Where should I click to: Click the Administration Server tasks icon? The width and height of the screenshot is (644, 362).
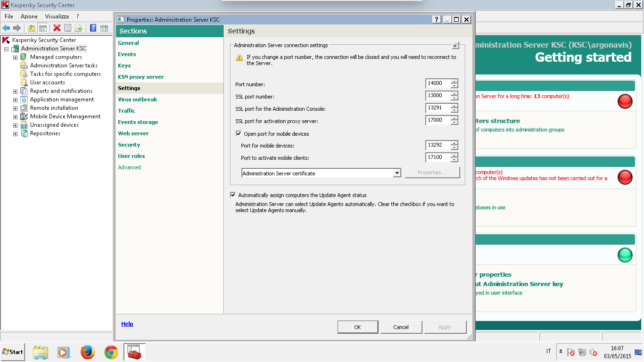coord(24,66)
